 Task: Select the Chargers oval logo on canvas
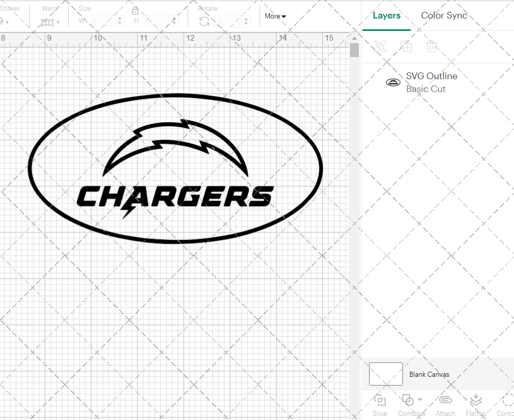(175, 169)
